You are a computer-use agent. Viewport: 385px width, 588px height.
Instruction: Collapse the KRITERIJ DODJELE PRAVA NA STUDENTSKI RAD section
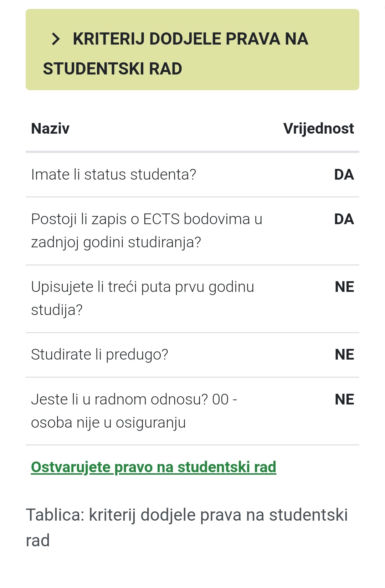coord(192,50)
